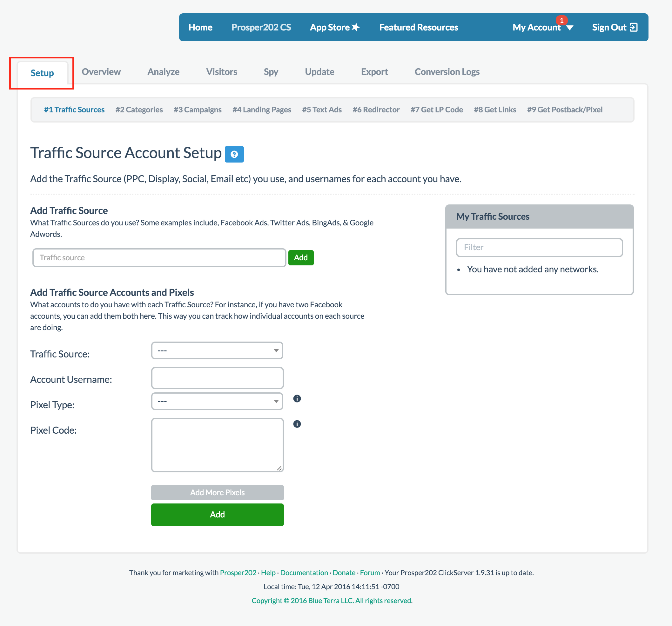Viewport: 672px width, 626px height.
Task: Click the Sign Out icon in top bar
Action: (634, 27)
